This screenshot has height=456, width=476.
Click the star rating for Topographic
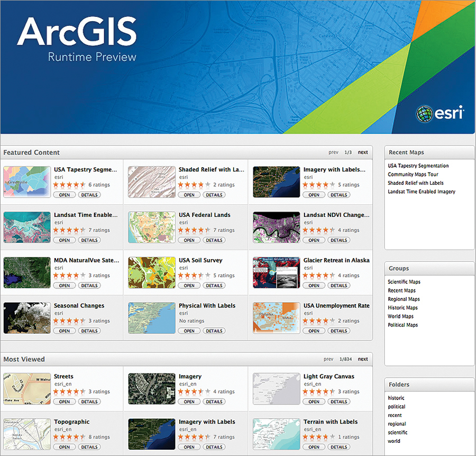pyautogui.click(x=69, y=437)
